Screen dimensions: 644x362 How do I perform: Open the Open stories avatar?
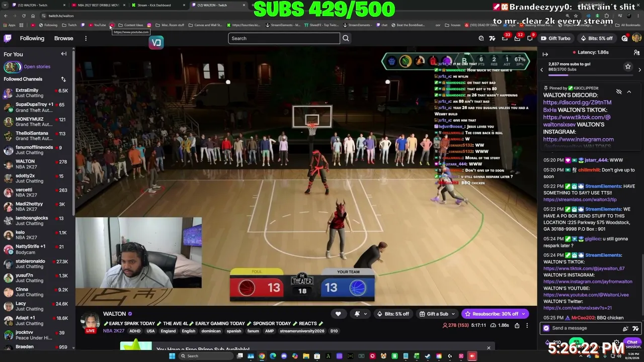coord(13,66)
